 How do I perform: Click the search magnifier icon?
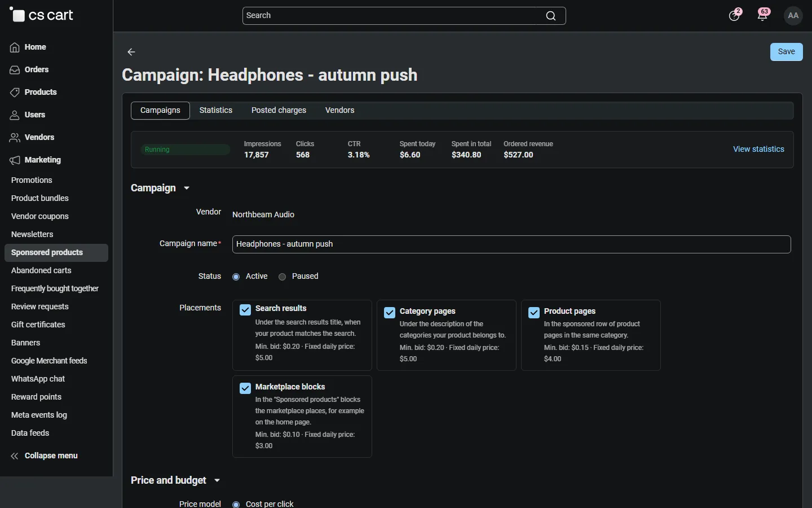click(x=551, y=16)
